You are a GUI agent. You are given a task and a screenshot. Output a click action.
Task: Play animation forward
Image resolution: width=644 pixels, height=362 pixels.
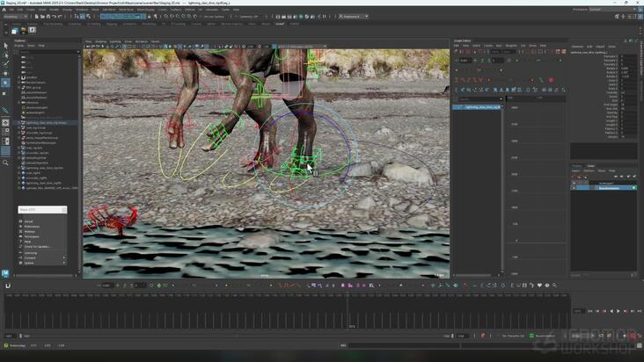618,311
